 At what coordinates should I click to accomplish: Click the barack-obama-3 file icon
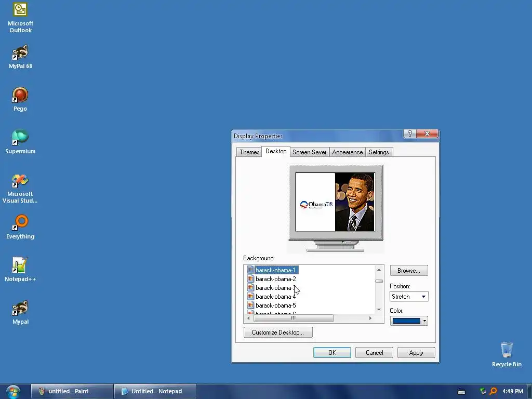click(x=251, y=287)
